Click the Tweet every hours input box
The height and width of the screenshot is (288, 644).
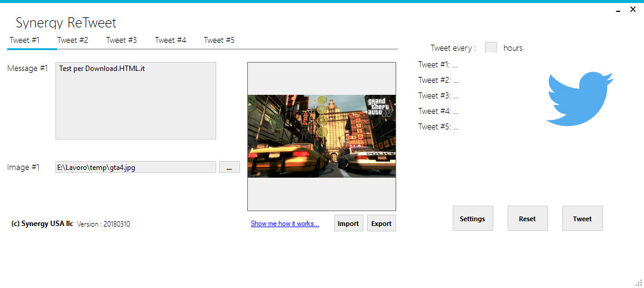491,48
